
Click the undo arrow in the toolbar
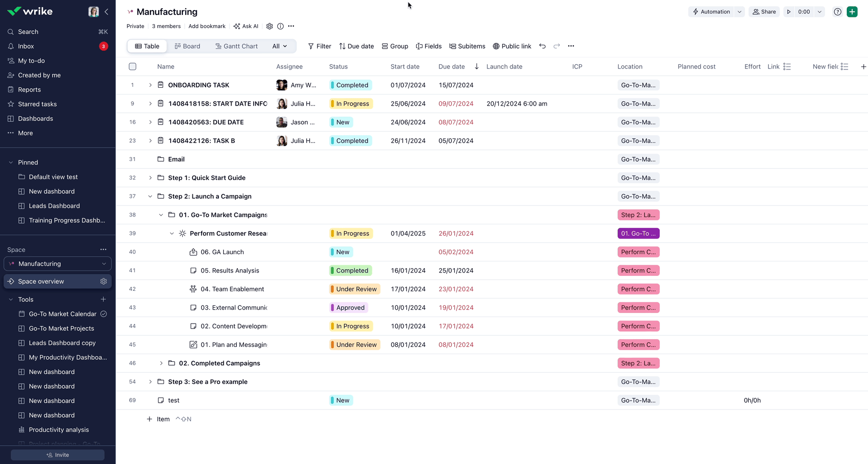[542, 46]
